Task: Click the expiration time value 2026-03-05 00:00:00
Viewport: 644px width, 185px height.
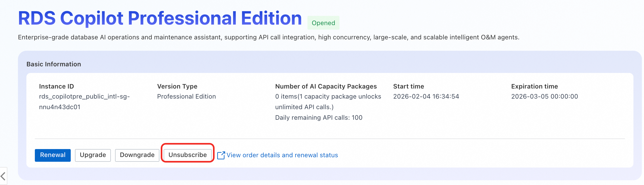Action: coord(544,96)
